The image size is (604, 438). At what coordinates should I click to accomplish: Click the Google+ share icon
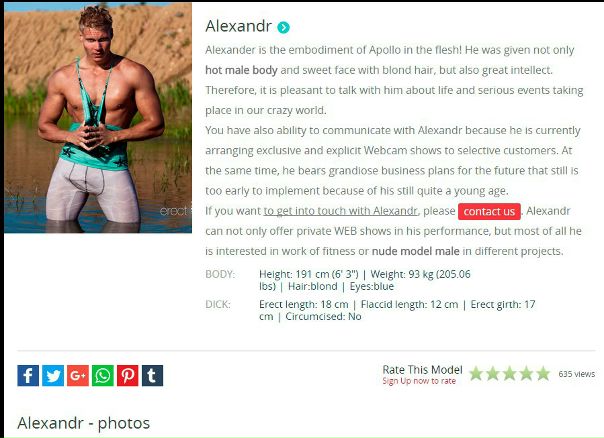click(x=78, y=375)
